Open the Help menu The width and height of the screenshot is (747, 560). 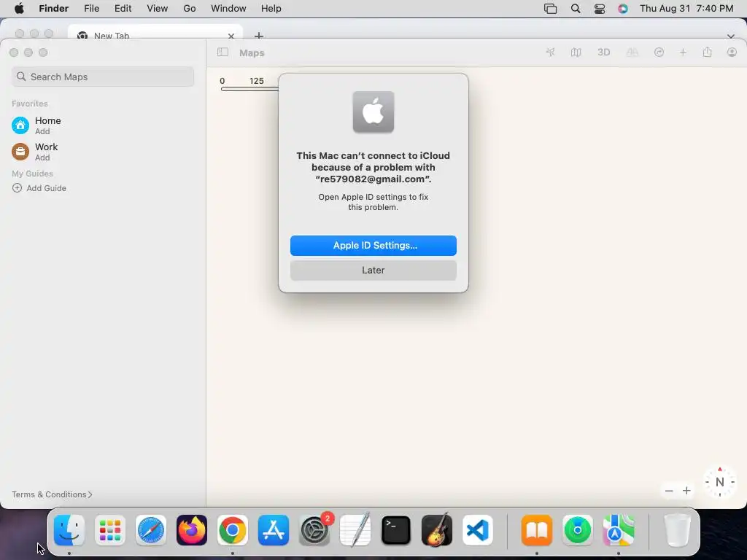[271, 9]
